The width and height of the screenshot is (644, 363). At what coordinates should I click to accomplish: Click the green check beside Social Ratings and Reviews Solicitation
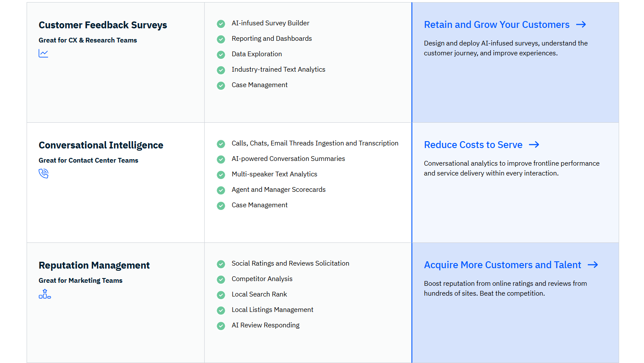point(221,264)
